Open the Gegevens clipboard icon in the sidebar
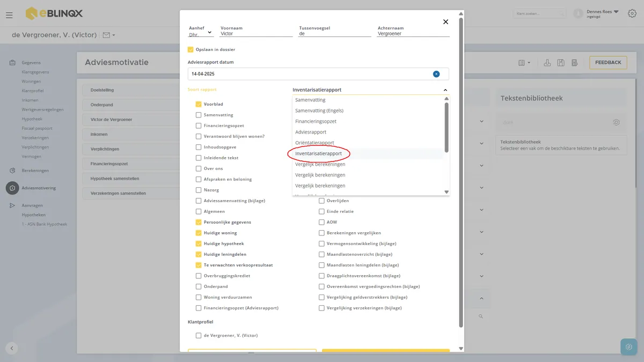Image resolution: width=644 pixels, height=362 pixels. tap(12, 63)
